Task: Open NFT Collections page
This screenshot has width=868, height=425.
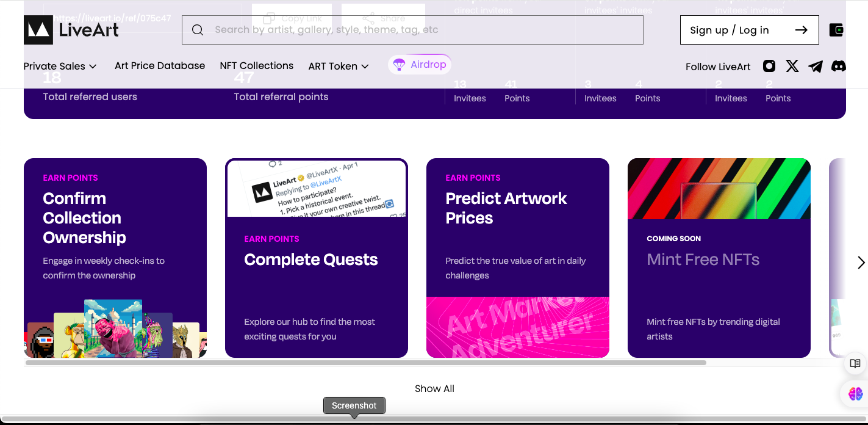Action: click(x=257, y=65)
